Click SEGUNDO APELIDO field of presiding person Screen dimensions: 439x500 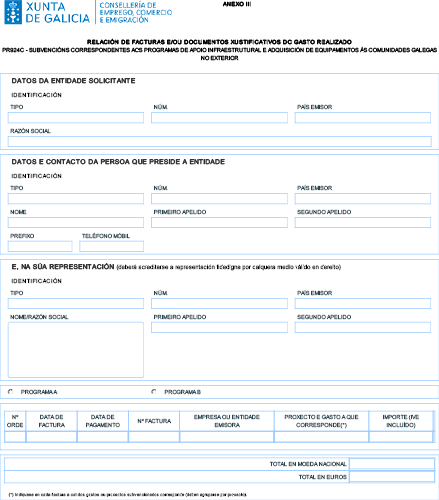click(363, 223)
